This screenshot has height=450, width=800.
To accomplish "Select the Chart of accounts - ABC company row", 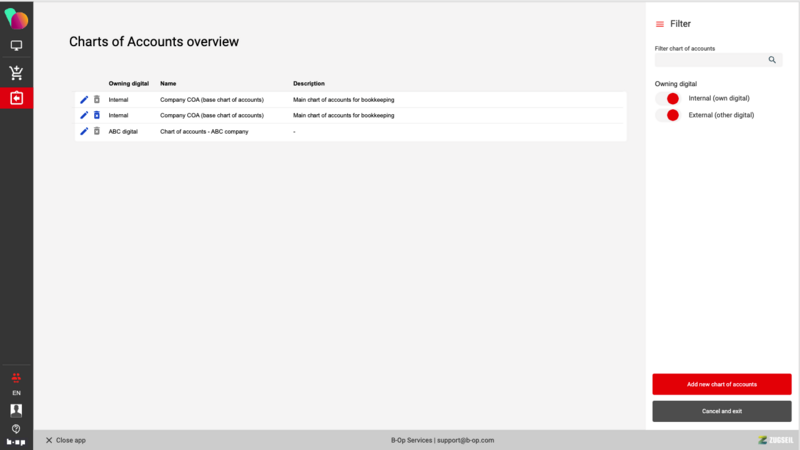I will pos(204,132).
